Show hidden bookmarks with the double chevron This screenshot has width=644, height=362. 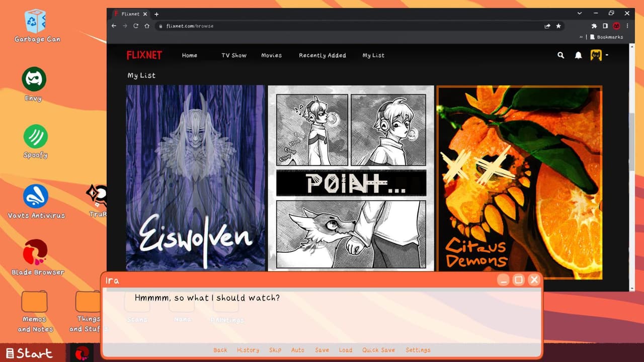[581, 37]
